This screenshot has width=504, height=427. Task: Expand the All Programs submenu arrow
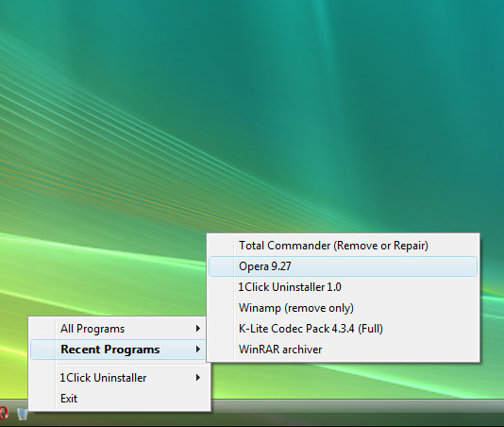(198, 329)
